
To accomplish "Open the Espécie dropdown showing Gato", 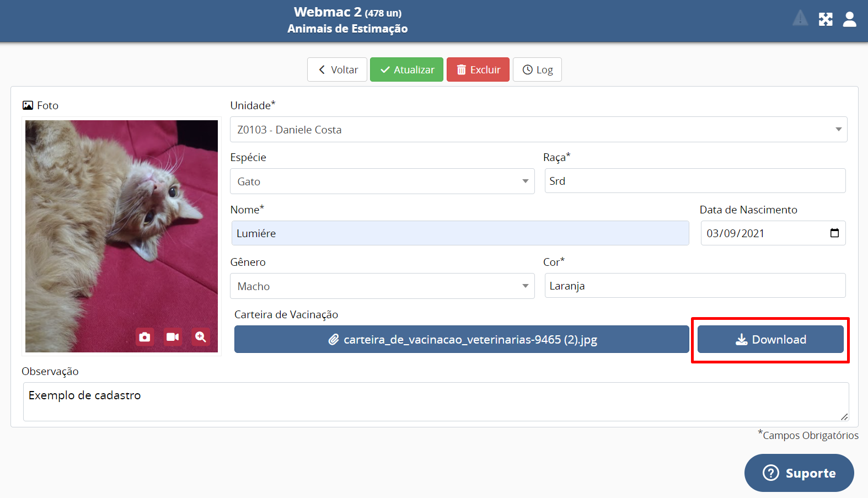I will pos(382,181).
